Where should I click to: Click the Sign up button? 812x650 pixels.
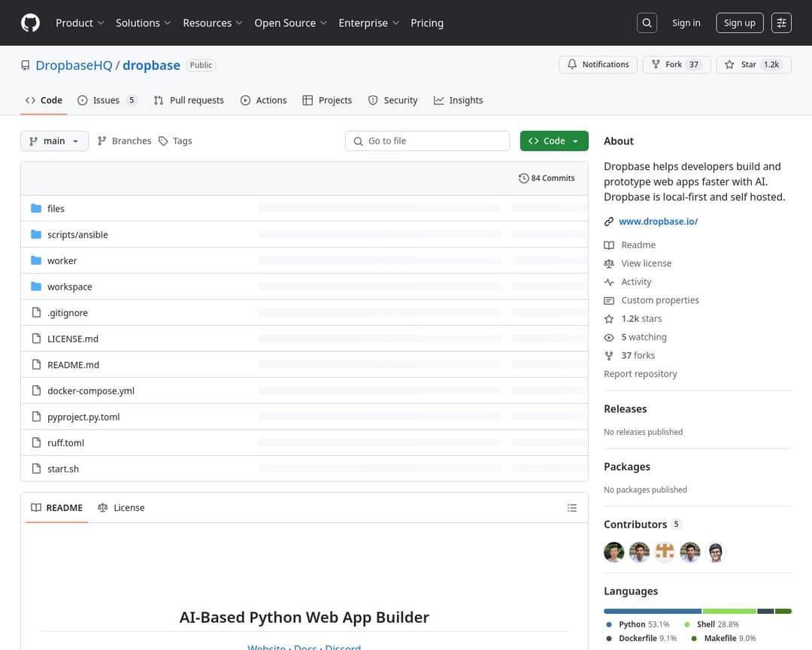(740, 23)
